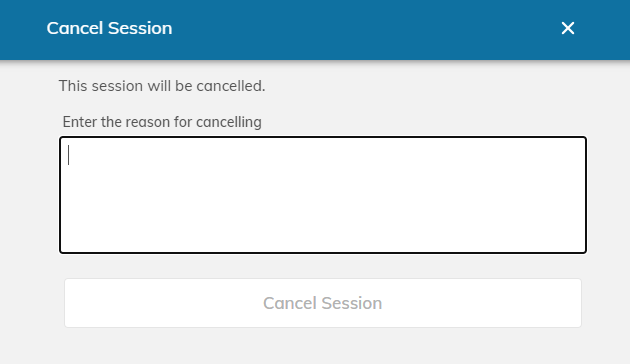Select the X icon in the blue header
Image resolution: width=630 pixels, height=364 pixels.
coord(568,28)
